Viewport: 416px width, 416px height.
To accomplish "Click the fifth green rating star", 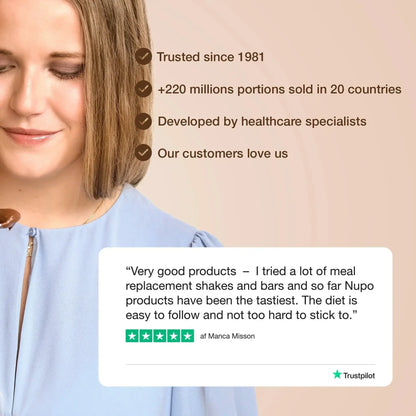I will 187,336.
